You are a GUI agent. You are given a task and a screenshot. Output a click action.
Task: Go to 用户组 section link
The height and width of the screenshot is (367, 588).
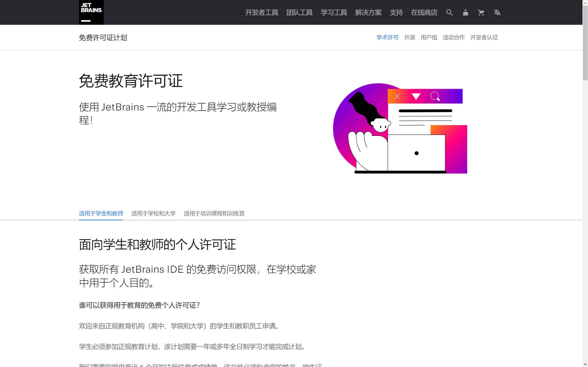(x=429, y=37)
